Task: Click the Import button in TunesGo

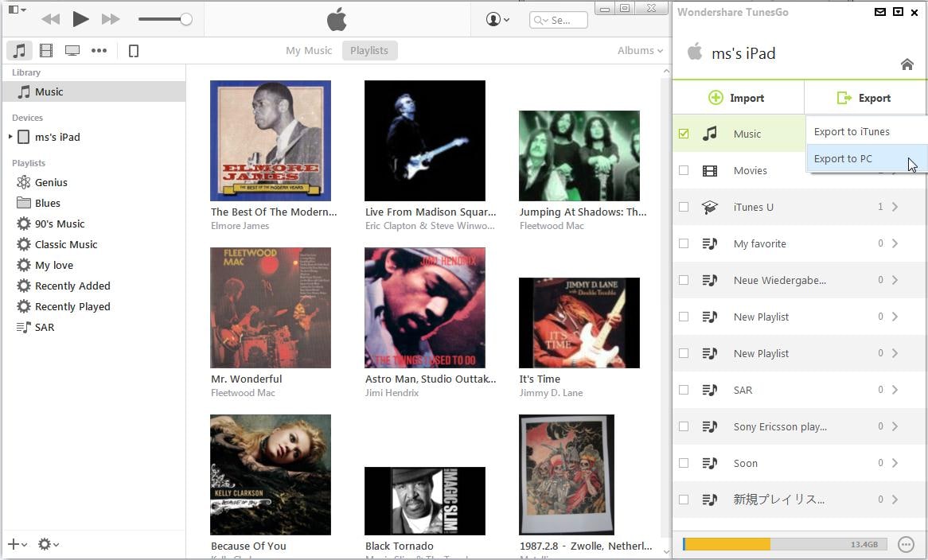Action: 738,98
